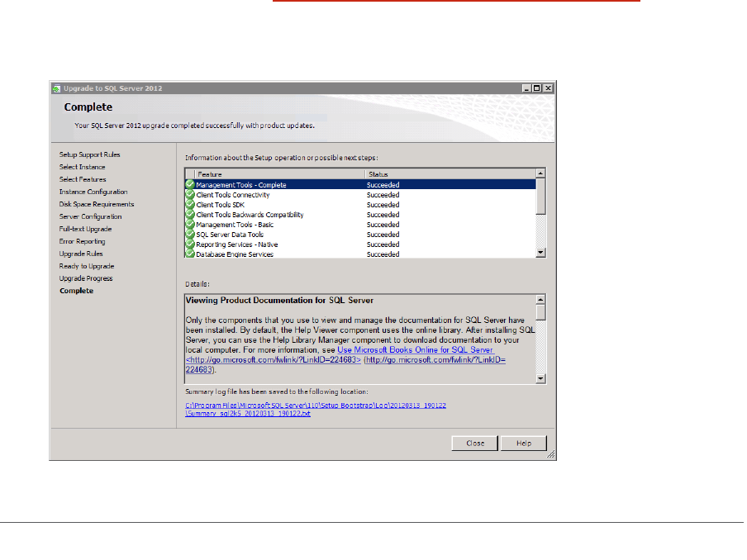Screen dimensions: 747x560
Task: Click the Feature column header
Action: [279, 174]
